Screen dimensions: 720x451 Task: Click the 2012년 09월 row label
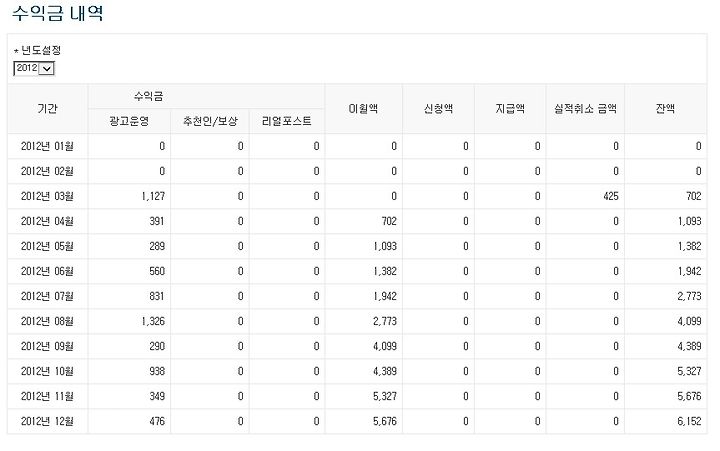tap(47, 346)
